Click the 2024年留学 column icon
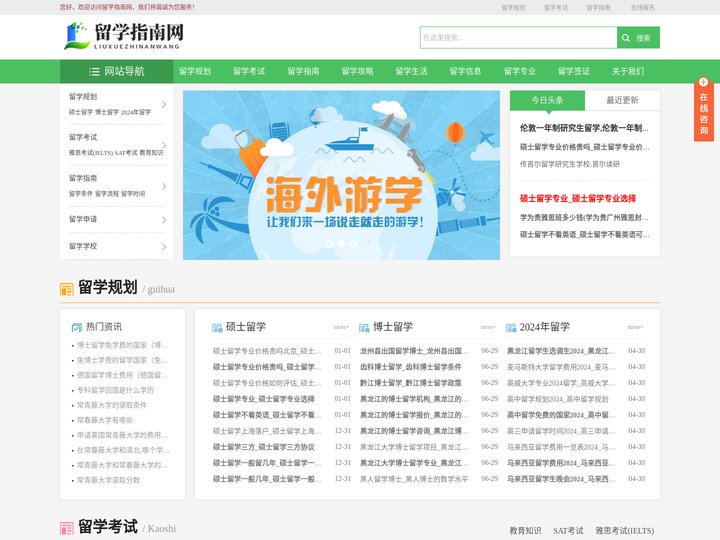This screenshot has height=540, width=720. (511, 328)
